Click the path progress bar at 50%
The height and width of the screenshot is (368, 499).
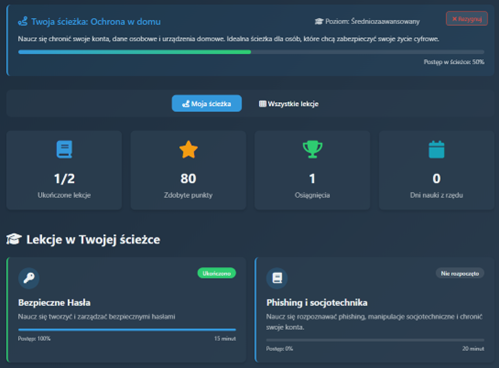point(251,52)
